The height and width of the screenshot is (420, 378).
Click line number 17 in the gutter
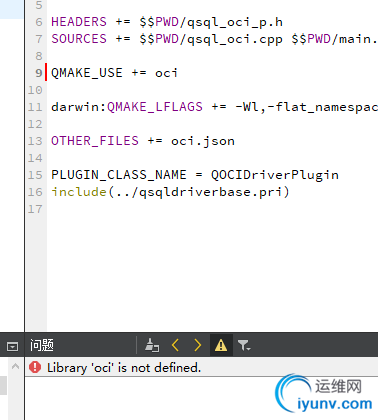click(x=35, y=209)
